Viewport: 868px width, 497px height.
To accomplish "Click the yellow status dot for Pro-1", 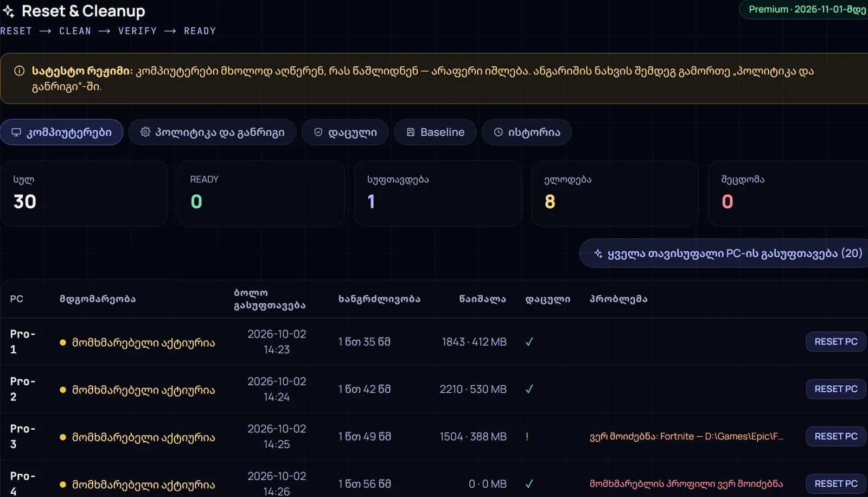I will [63, 342].
